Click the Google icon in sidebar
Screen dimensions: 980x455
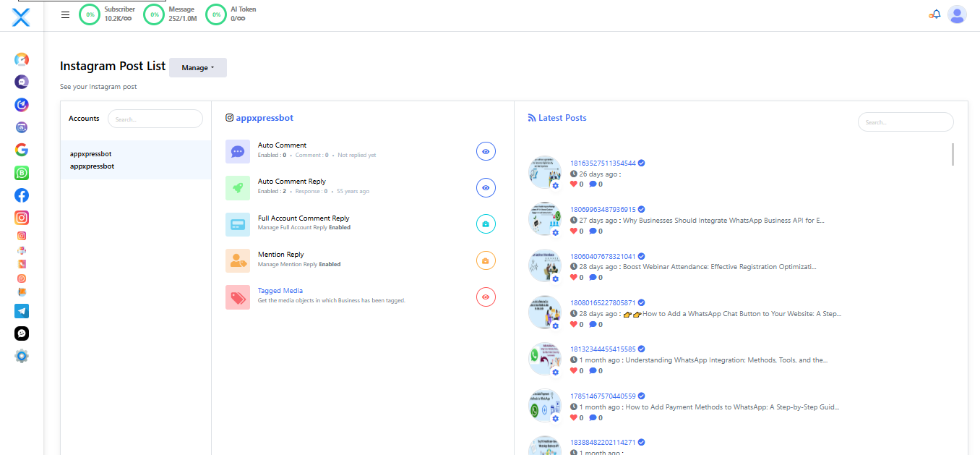(22, 150)
